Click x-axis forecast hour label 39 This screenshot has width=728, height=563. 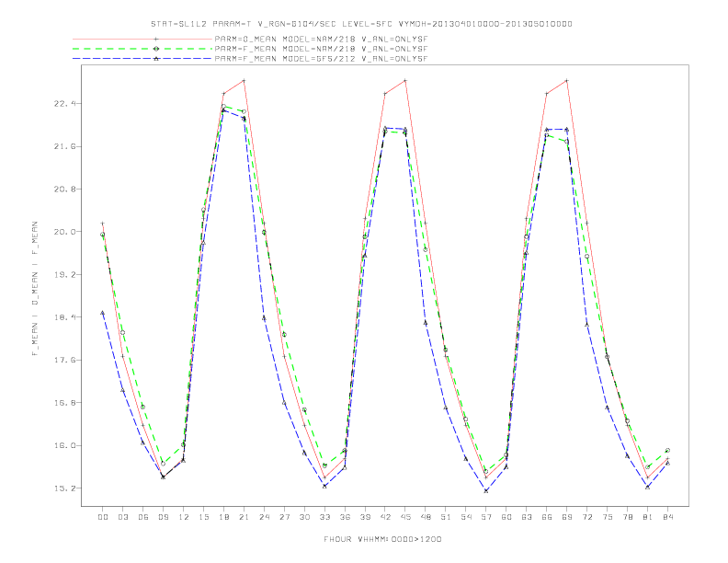pos(365,517)
